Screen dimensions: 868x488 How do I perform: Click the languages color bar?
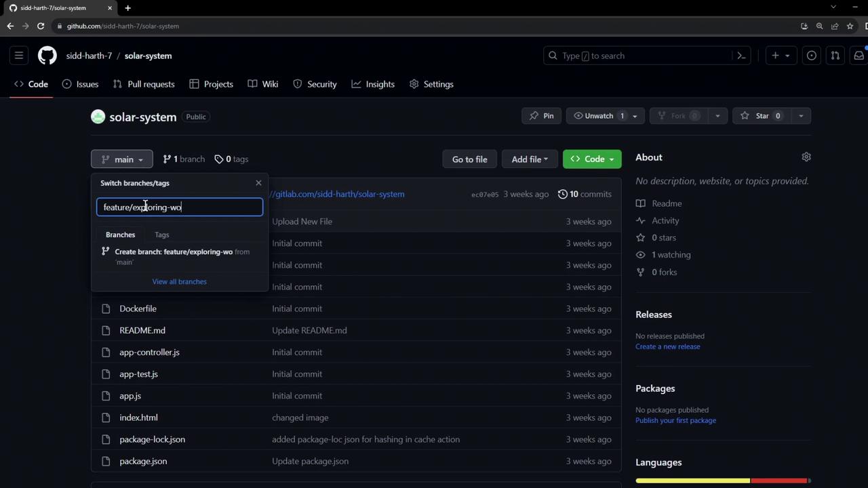click(722, 481)
